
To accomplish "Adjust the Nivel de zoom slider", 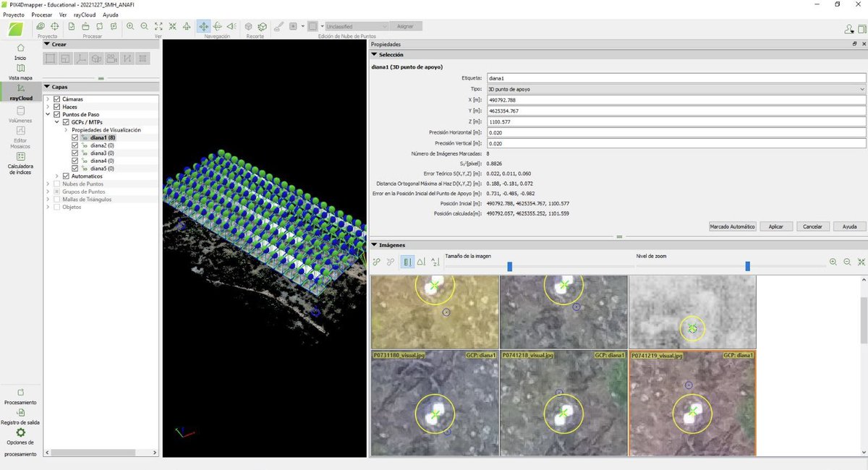I will pyautogui.click(x=747, y=266).
